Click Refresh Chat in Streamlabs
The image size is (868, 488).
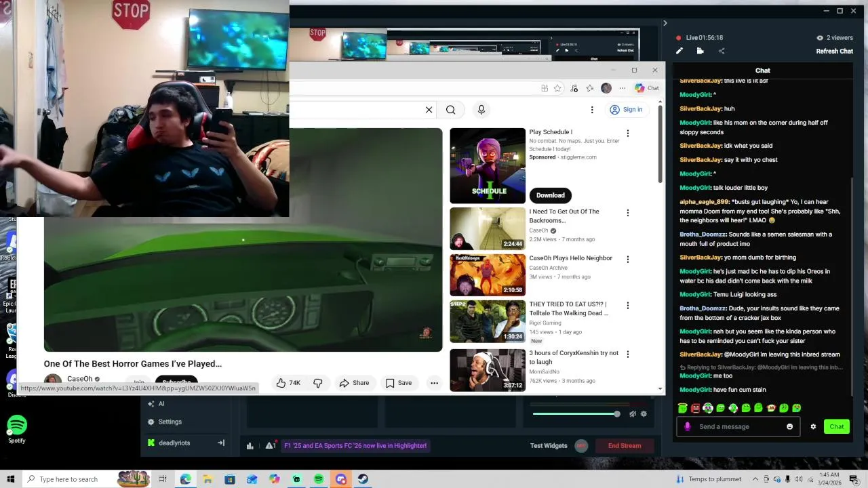[834, 52]
